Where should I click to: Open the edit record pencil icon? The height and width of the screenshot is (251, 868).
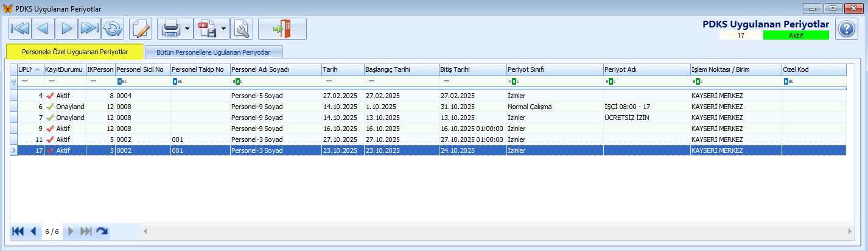pos(141,29)
